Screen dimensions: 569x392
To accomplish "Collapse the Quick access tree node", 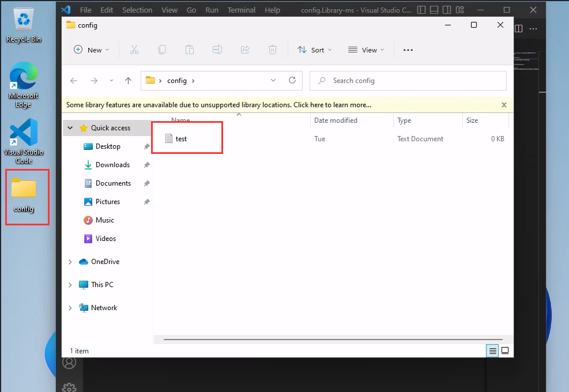I will coord(70,128).
